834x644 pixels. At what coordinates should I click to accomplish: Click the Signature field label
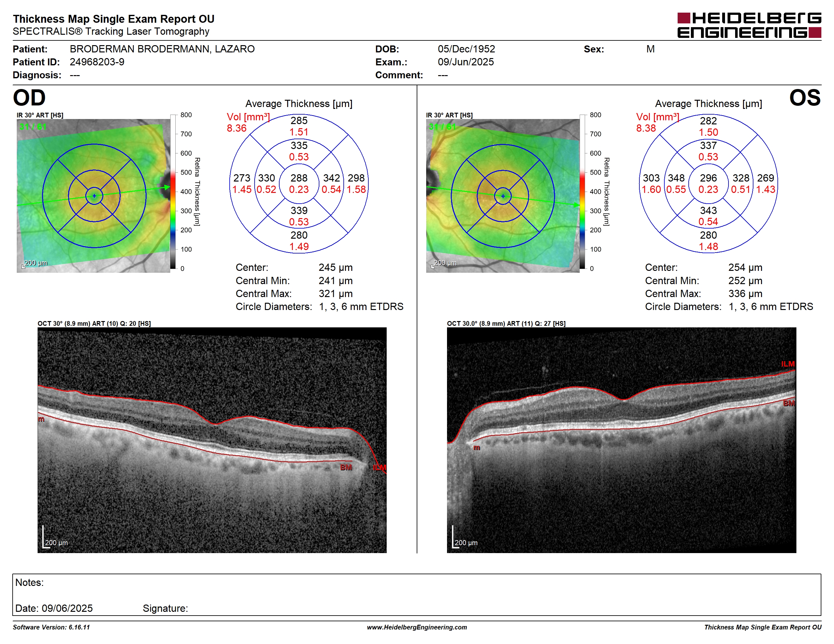(165, 608)
